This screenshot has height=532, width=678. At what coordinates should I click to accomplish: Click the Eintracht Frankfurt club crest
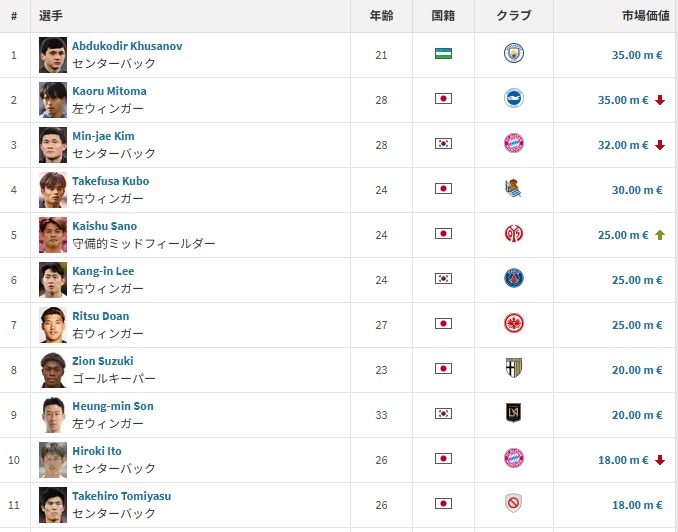514,324
